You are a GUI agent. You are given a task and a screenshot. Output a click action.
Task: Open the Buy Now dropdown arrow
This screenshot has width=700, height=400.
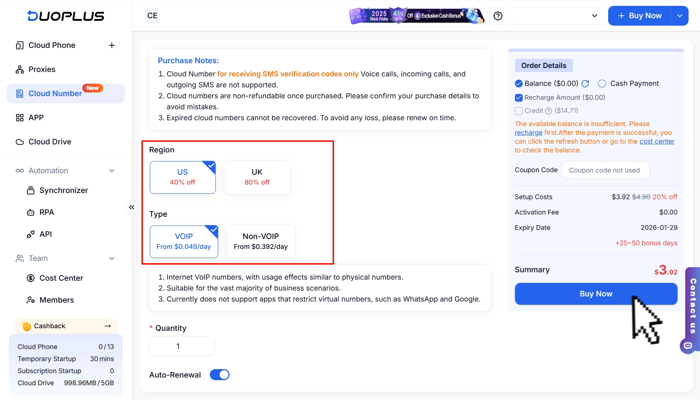(x=680, y=16)
